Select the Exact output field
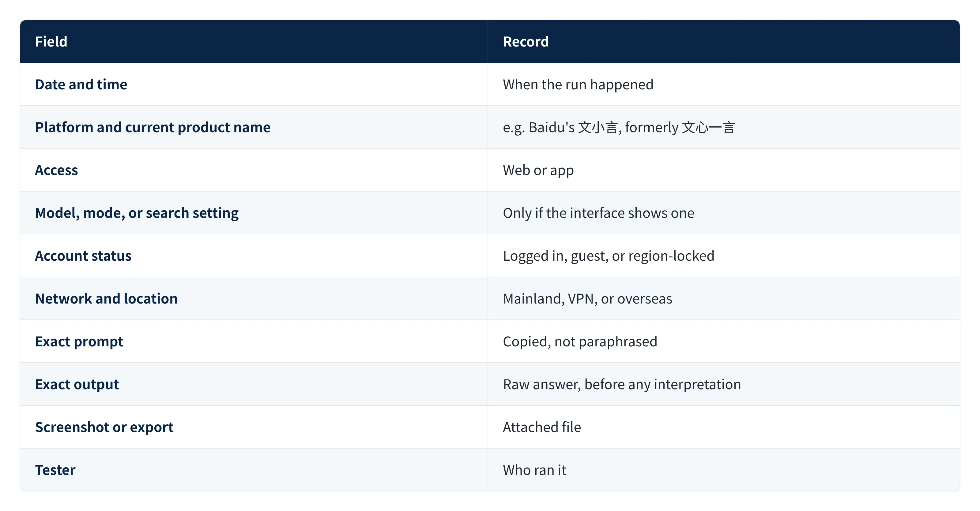Screen dimensions: 980x511 click(254, 384)
